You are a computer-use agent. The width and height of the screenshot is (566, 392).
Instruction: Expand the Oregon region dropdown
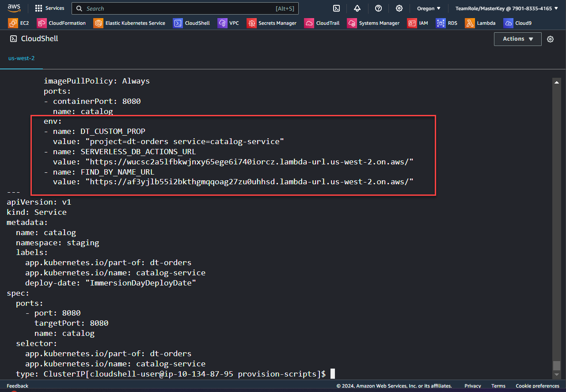point(429,8)
